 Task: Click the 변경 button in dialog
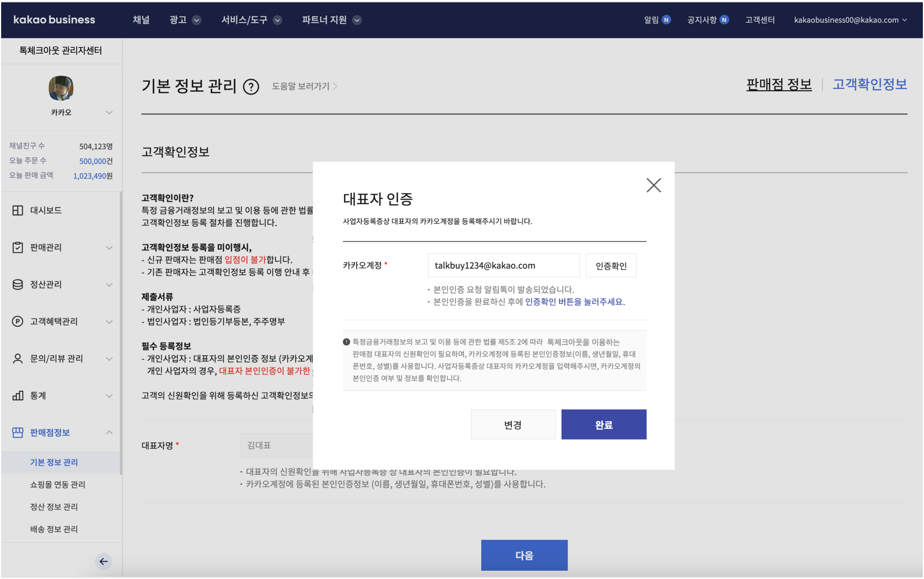(513, 424)
